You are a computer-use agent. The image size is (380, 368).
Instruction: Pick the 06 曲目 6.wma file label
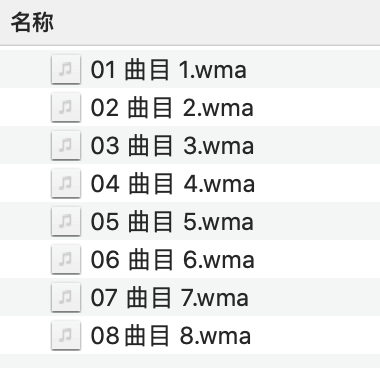(173, 260)
